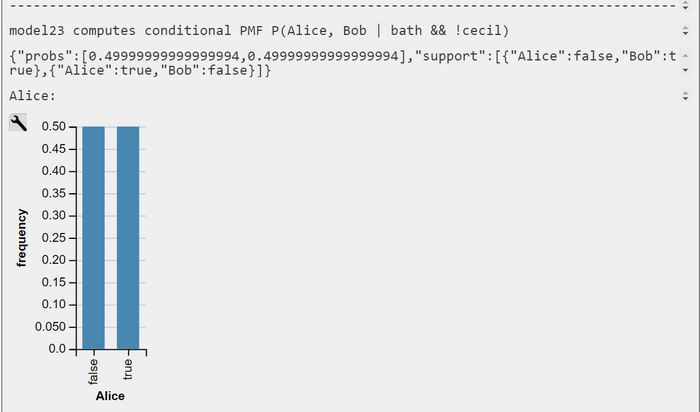The height and width of the screenshot is (412, 700).
Task: Click the 'frequency' y-axis title
Action: pos(21,237)
